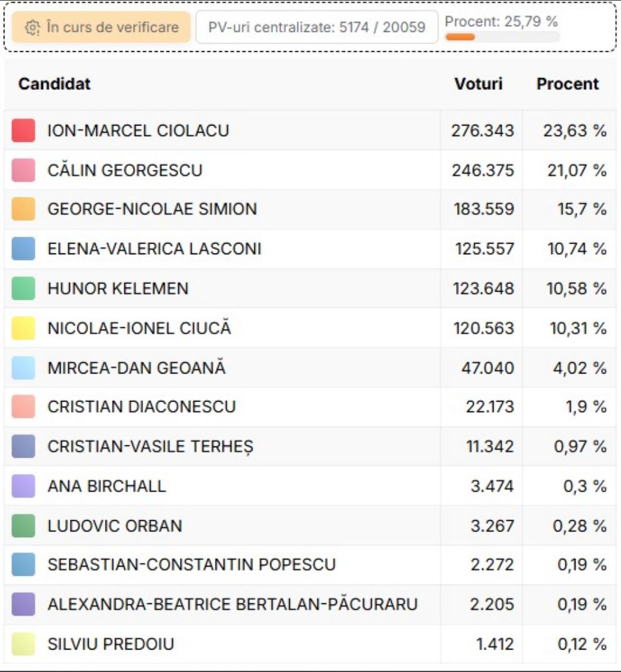The width and height of the screenshot is (621, 672).
Task: Click the red swatch for Ion-Marcel Ciolacu
Action: point(23,131)
